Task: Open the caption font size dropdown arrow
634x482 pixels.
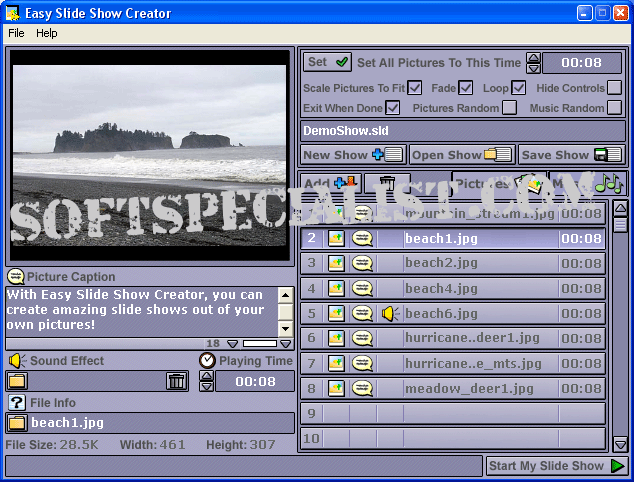Action: 232,344
